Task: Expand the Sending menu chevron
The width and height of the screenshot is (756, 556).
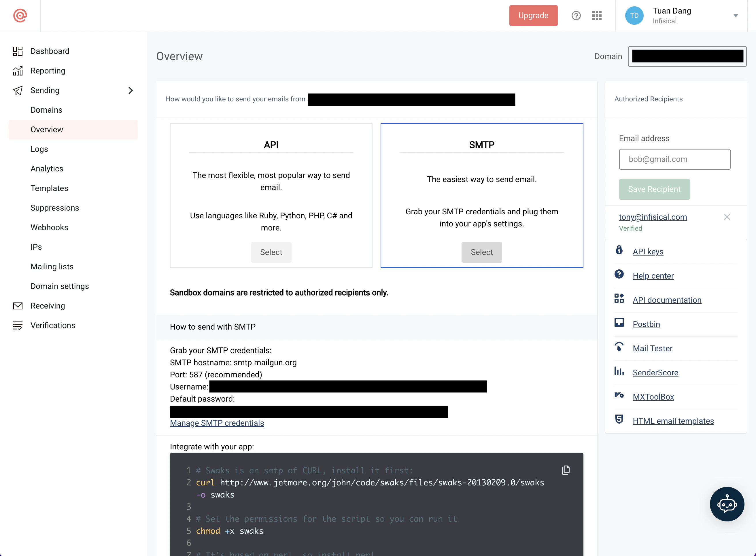Action: tap(131, 90)
